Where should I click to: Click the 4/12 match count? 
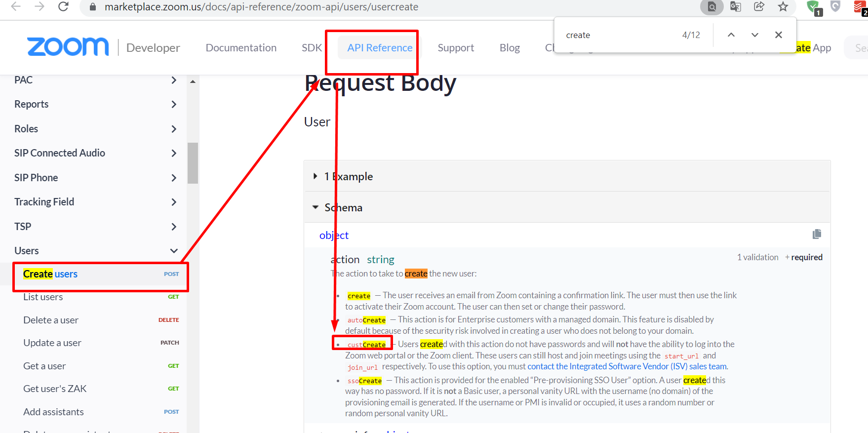(691, 35)
